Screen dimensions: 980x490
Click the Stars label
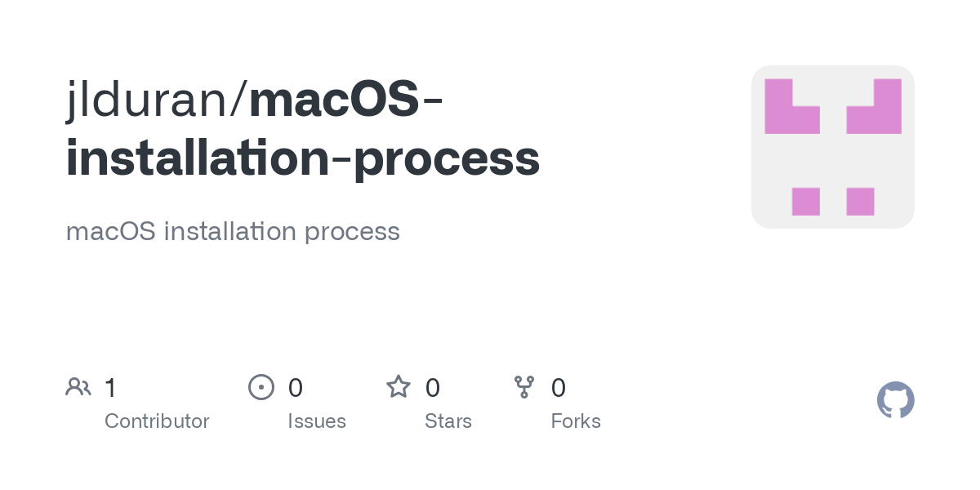[x=448, y=421]
